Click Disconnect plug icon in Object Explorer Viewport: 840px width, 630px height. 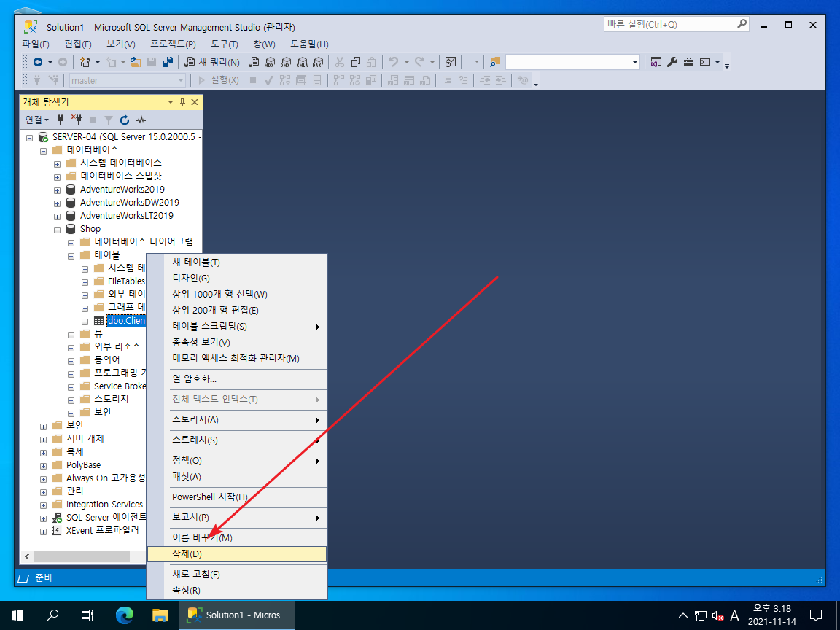77,120
